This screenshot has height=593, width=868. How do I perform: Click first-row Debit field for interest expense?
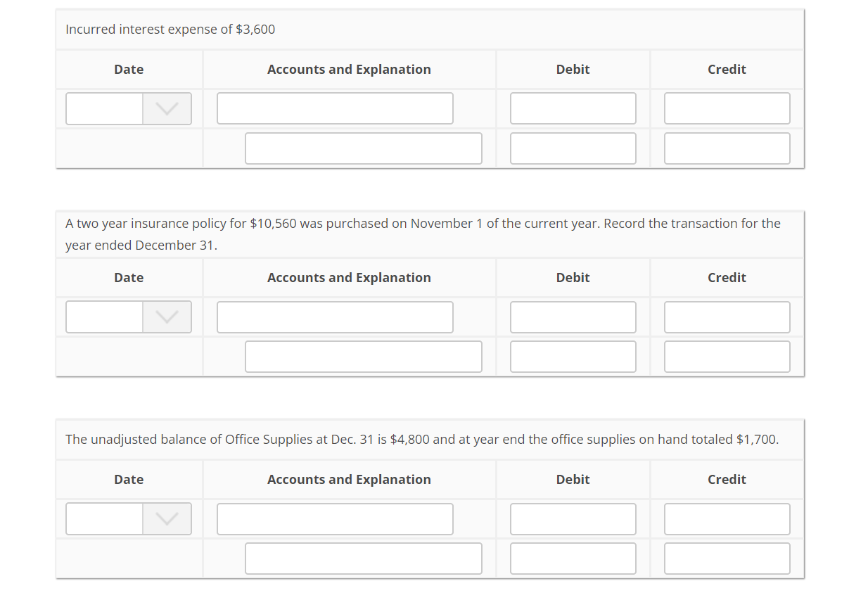573,108
